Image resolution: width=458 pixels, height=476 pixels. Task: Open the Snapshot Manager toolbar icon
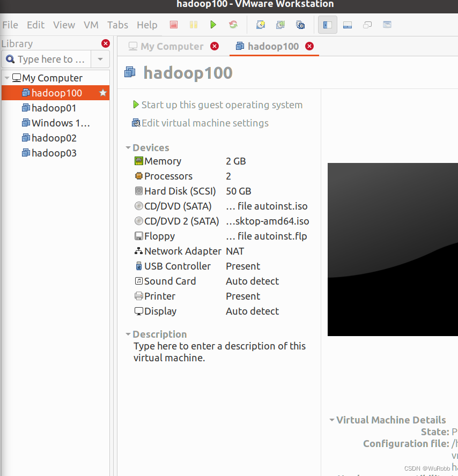300,25
